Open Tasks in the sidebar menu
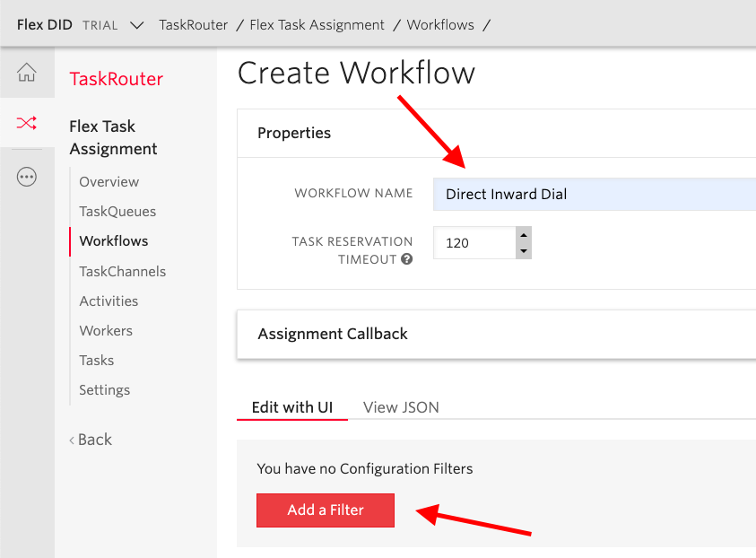Image resolution: width=756 pixels, height=558 pixels. click(x=97, y=361)
